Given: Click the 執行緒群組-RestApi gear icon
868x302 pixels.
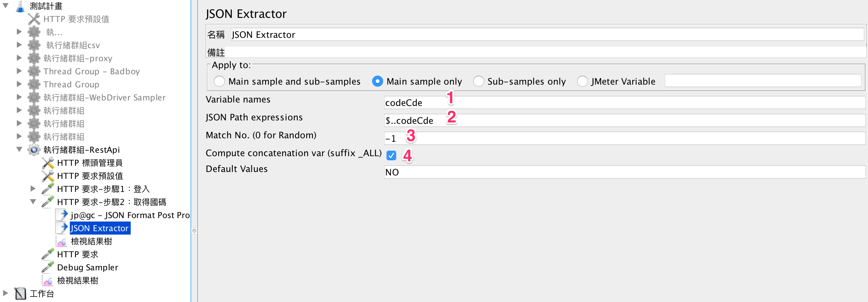Looking at the screenshot, I should tap(34, 150).
